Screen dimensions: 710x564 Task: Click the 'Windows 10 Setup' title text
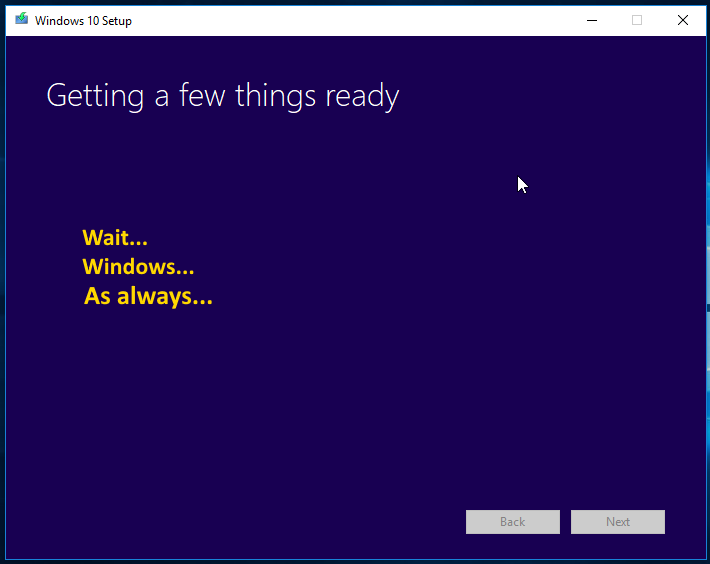[83, 21]
